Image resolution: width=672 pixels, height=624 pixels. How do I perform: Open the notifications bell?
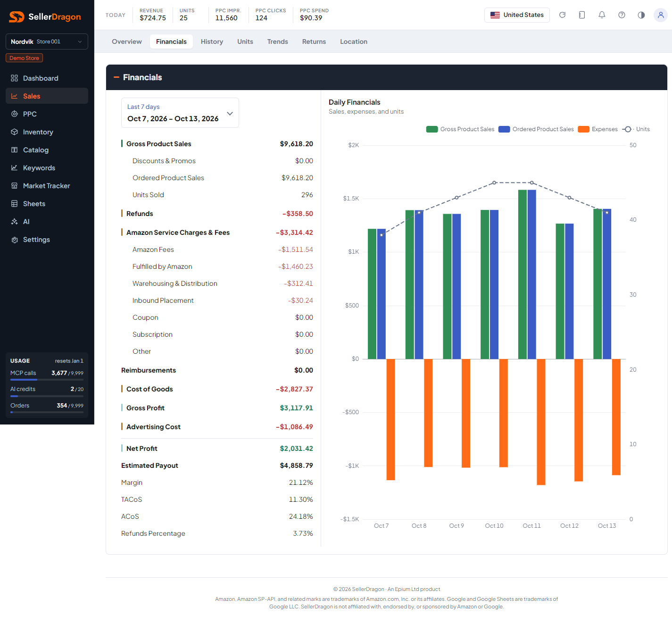602,15
